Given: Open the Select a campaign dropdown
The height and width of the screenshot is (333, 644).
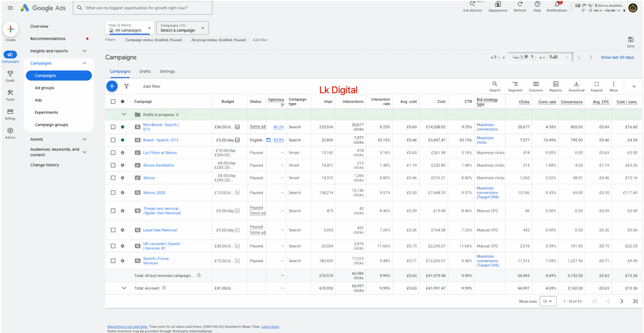Looking at the screenshot, I should [182, 28].
